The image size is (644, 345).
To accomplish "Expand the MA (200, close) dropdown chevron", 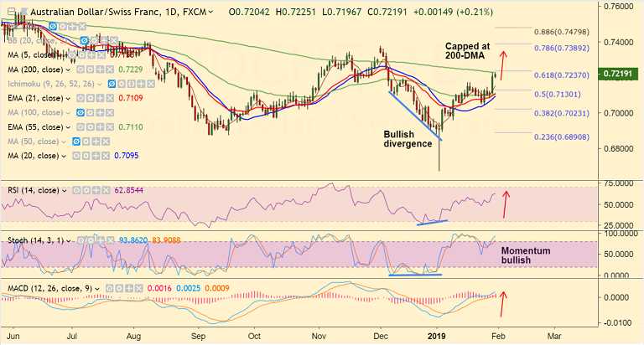I will click(68, 70).
